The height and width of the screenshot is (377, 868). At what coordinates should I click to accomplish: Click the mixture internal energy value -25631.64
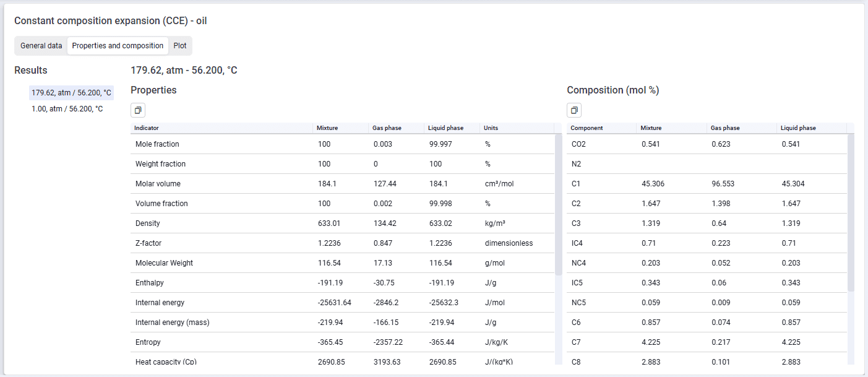click(x=334, y=303)
